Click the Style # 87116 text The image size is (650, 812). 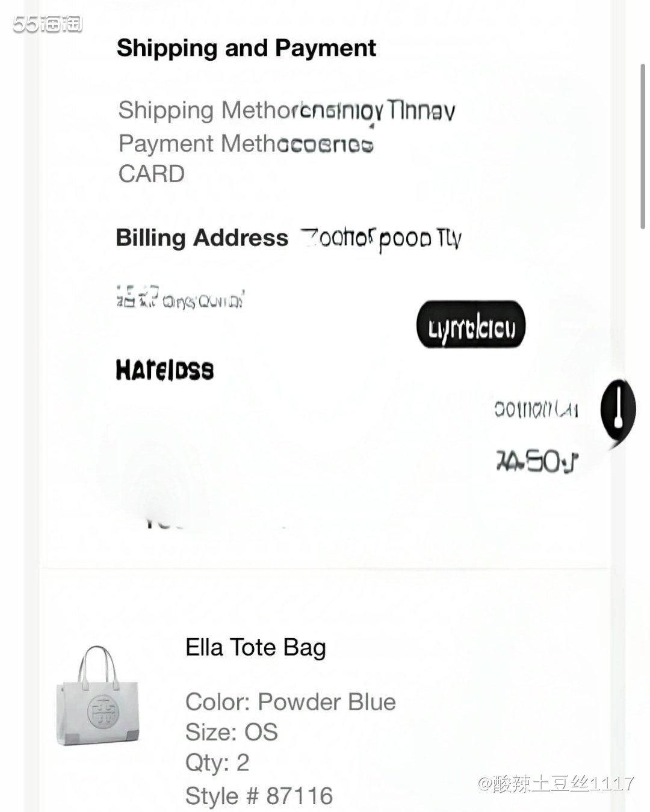pos(259,796)
